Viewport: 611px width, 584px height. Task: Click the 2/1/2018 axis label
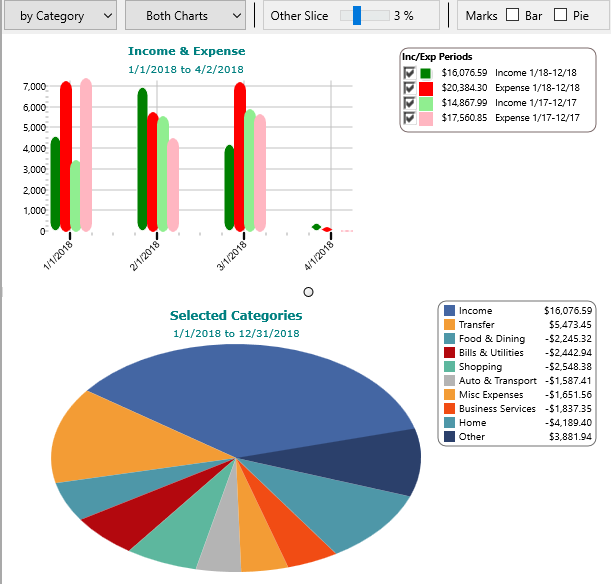(145, 255)
